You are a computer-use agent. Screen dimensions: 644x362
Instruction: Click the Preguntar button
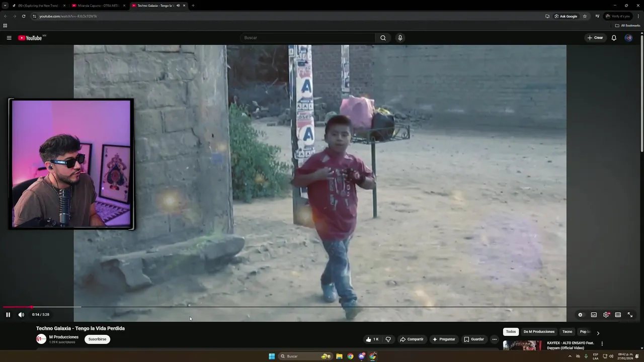pyautogui.click(x=443, y=339)
